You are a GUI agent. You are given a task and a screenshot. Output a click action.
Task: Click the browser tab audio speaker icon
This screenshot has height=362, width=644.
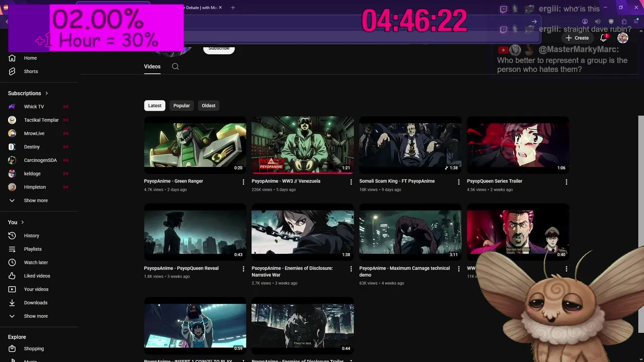click(x=598, y=22)
